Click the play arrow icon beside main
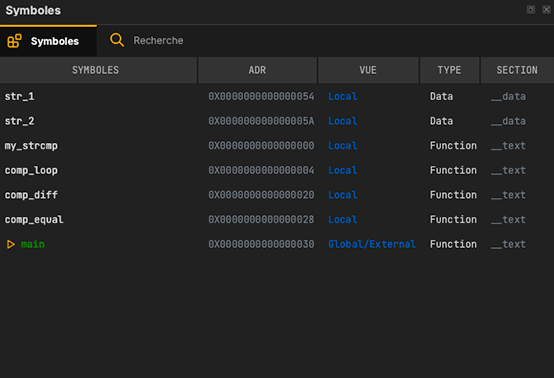Image resolution: width=554 pixels, height=378 pixels. click(11, 244)
